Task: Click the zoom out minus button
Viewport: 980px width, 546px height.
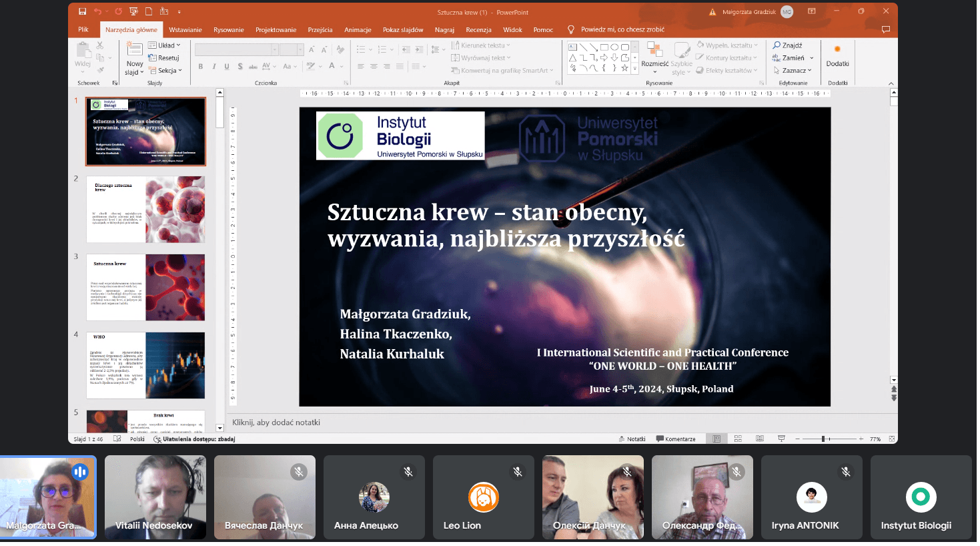Action: pos(797,439)
